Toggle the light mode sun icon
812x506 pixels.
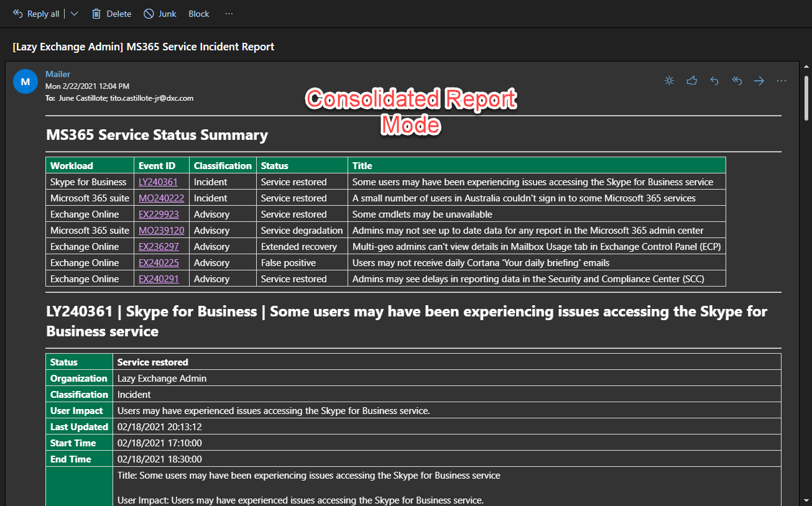[669, 81]
